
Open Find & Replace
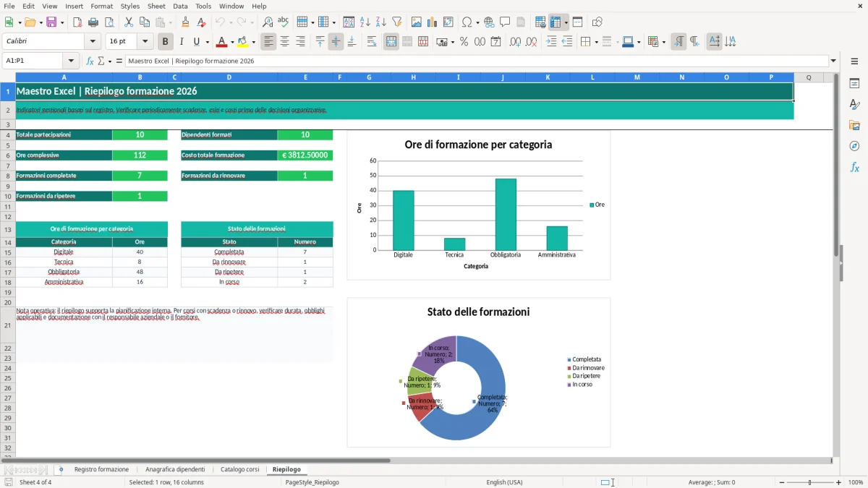click(268, 22)
